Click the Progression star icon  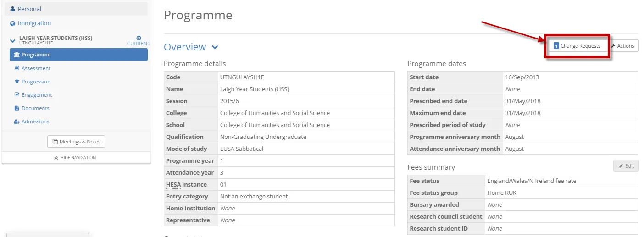point(17,81)
